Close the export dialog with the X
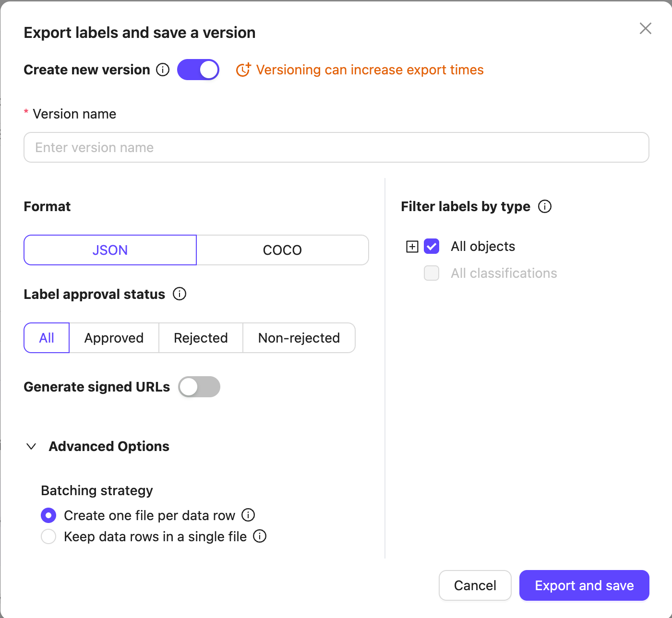The width and height of the screenshot is (672, 618). click(x=646, y=28)
